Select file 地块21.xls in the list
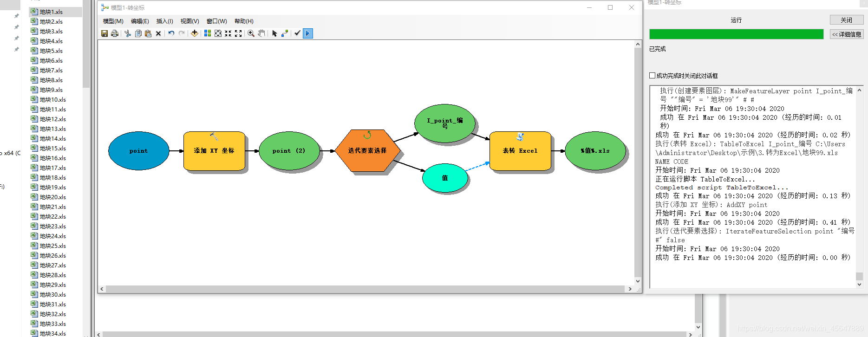This screenshot has width=868, height=337. coord(53,207)
